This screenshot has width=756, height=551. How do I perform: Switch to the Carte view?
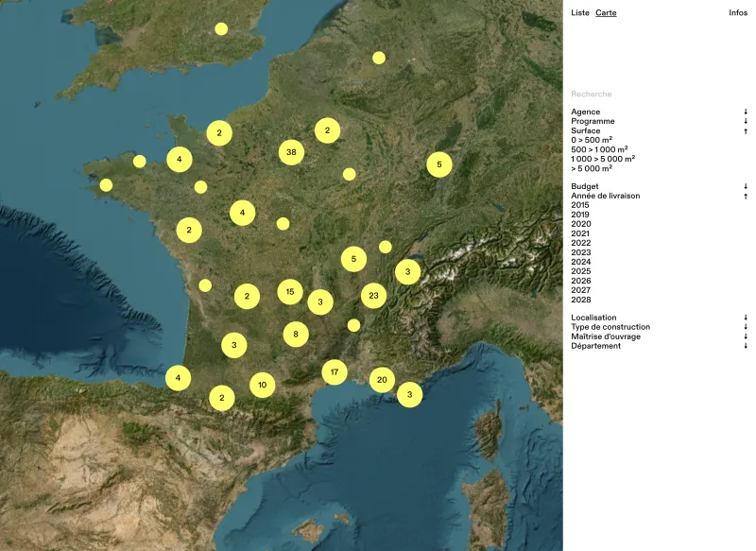coord(606,13)
